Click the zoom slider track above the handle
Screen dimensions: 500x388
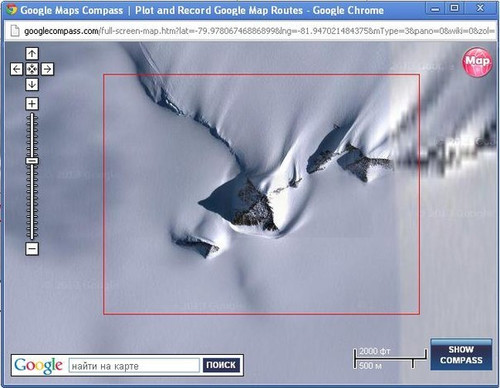pos(32,135)
